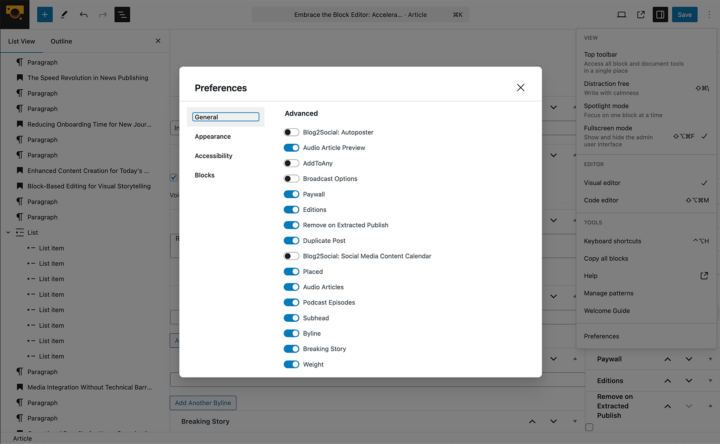Move Remove on Extracted Publish panel up
Screen dimensions: 720x444
668,406
